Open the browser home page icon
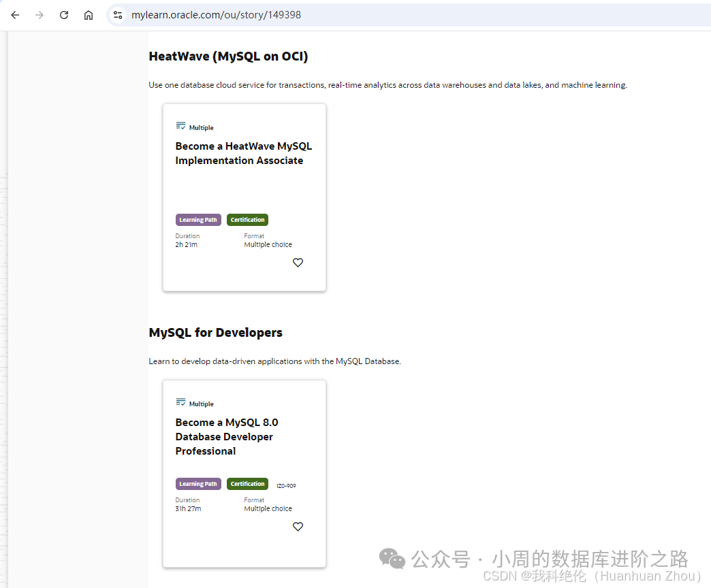Viewport: 711px width, 588px height. 89,15
